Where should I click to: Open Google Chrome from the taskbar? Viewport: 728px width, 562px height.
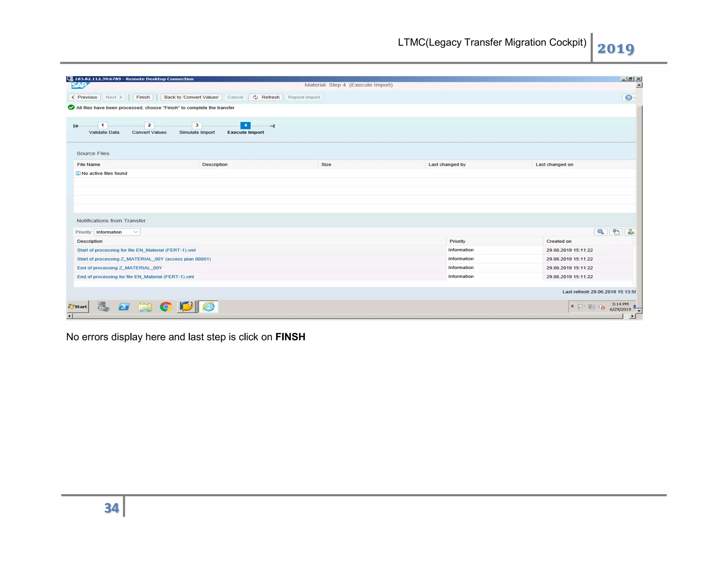coord(166,307)
